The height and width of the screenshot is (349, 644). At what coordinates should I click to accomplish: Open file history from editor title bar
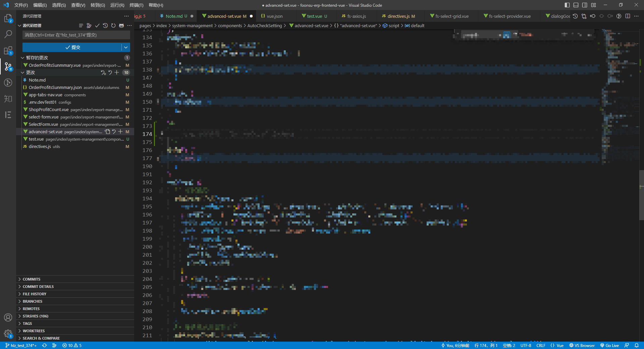(x=575, y=16)
